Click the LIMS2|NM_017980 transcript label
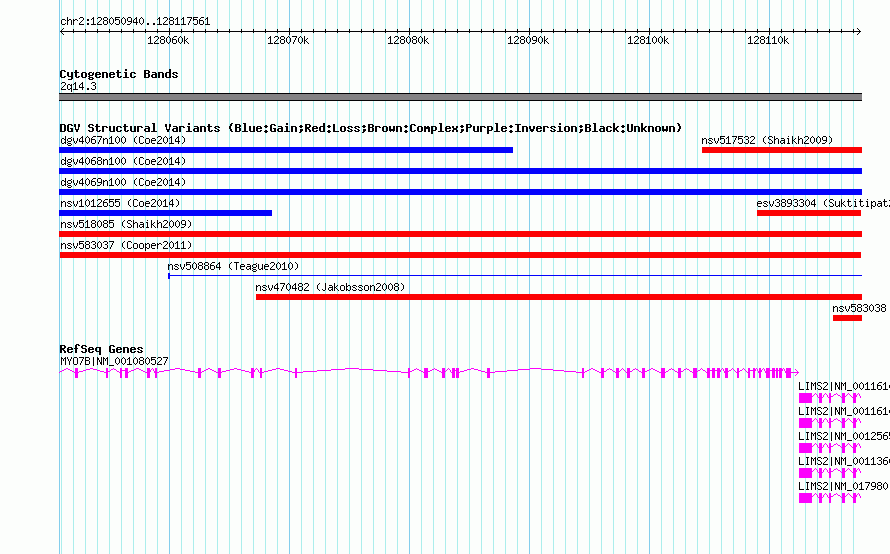Viewport: 890px width, 554px height. tap(843, 486)
